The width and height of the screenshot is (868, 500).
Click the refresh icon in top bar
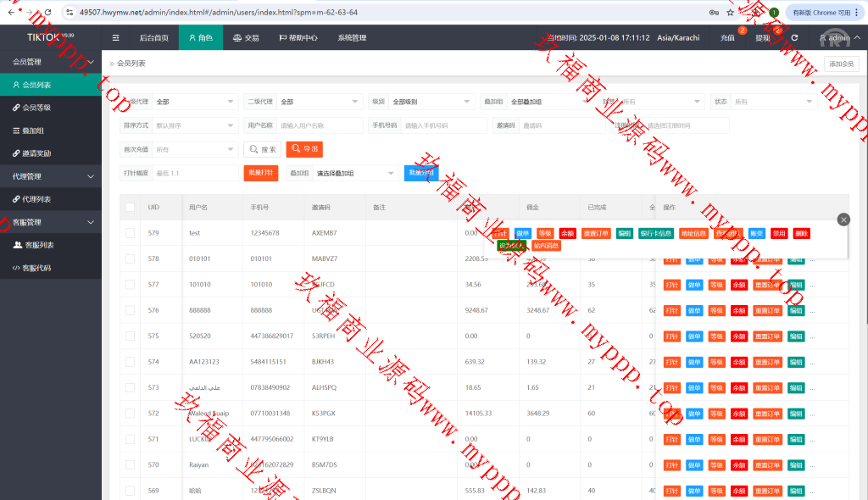pyautogui.click(x=794, y=38)
